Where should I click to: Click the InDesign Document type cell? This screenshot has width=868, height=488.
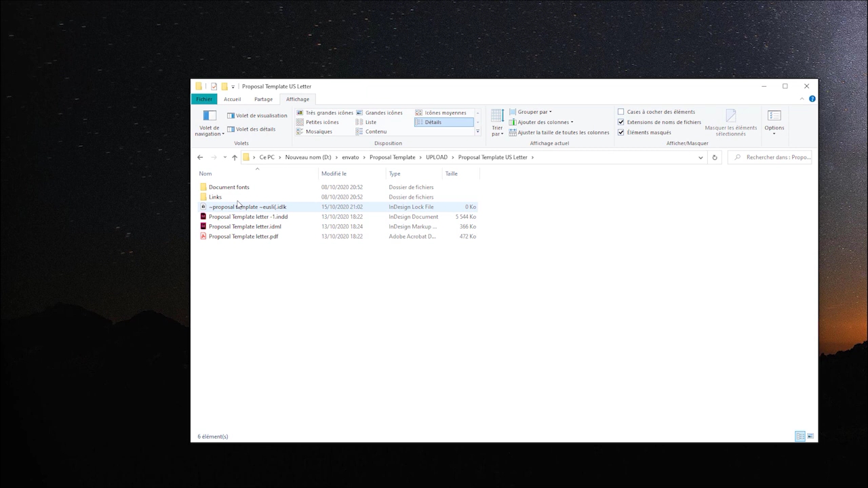click(413, 217)
